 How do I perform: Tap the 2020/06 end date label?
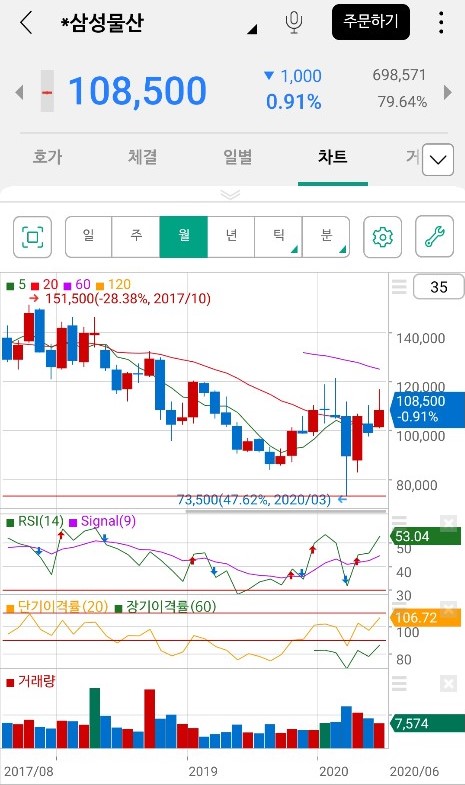coord(414,771)
